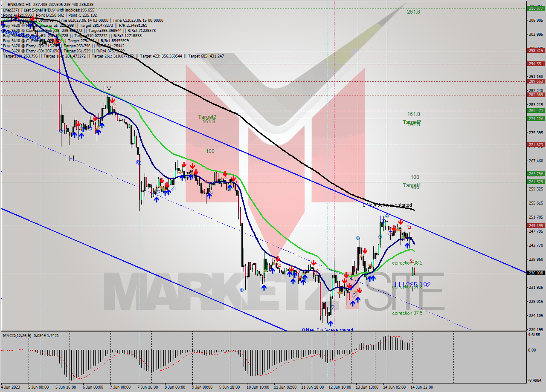Click the red 285.889 price tag

point(536,95)
